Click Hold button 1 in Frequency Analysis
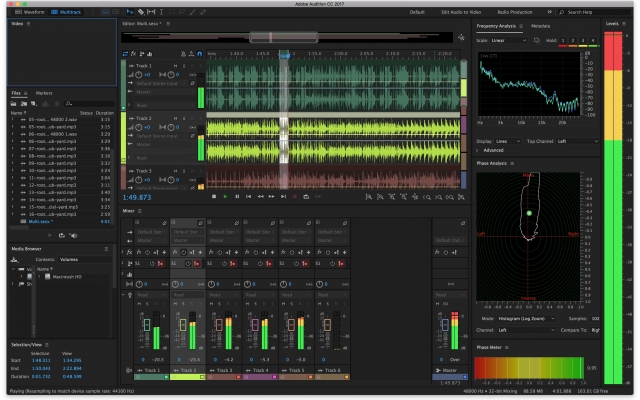This screenshot has width=640, height=400. (563, 40)
